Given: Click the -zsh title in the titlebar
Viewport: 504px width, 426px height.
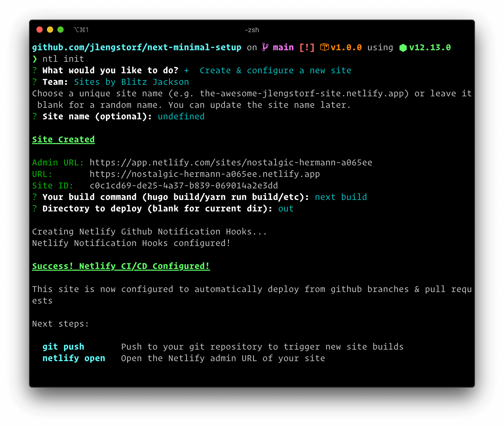Looking at the screenshot, I should pos(252,30).
